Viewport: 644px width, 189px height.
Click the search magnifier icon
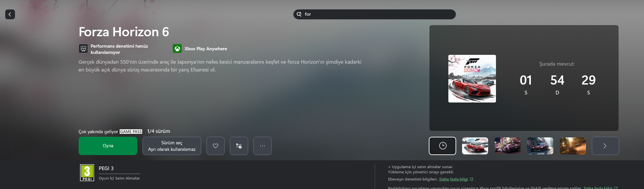coord(299,14)
